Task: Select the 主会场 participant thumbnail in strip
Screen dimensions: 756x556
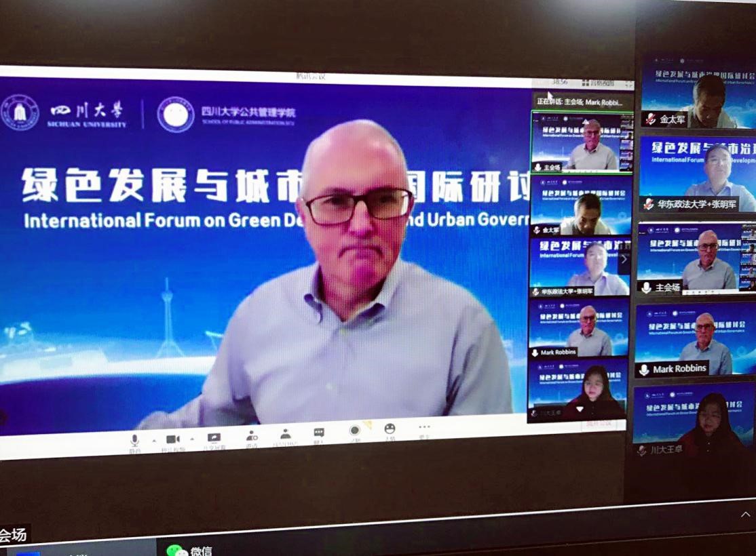Action: [581, 143]
